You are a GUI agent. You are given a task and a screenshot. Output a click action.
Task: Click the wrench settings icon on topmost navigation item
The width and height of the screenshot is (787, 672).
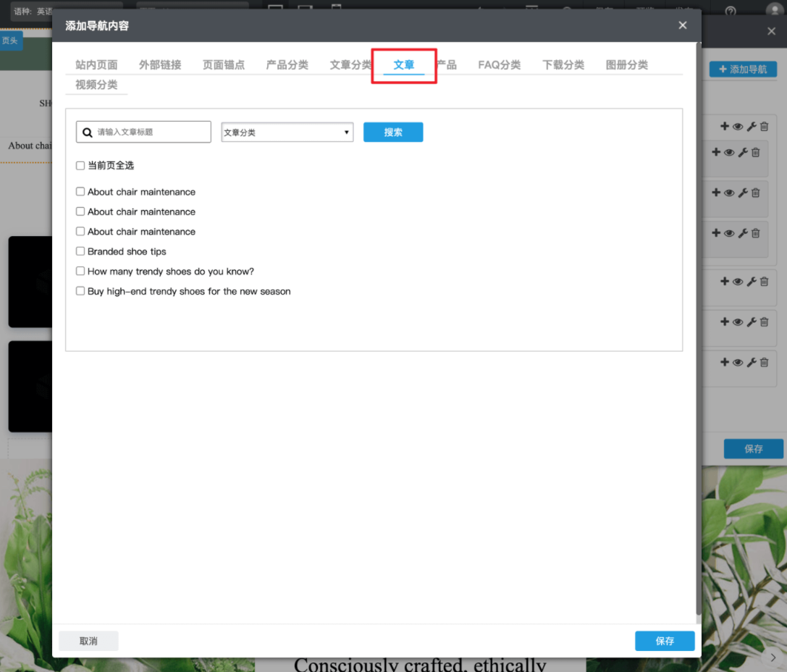coord(752,127)
